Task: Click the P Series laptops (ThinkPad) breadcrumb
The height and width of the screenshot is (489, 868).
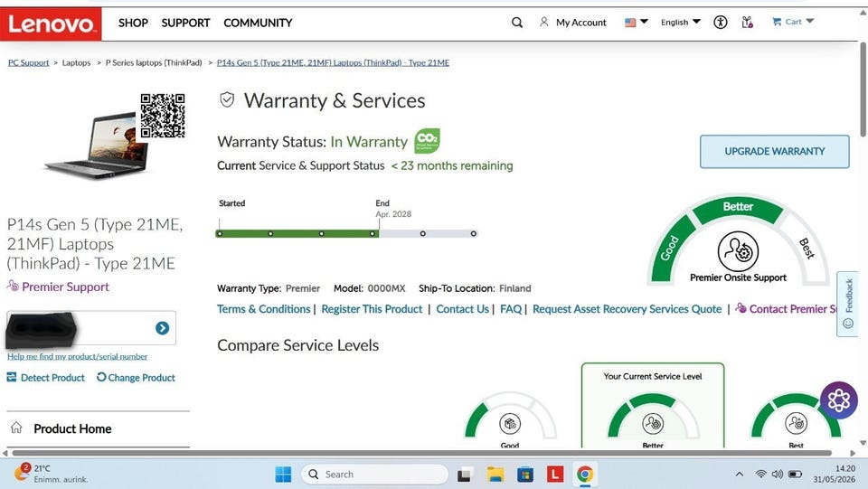Action: click(x=154, y=62)
